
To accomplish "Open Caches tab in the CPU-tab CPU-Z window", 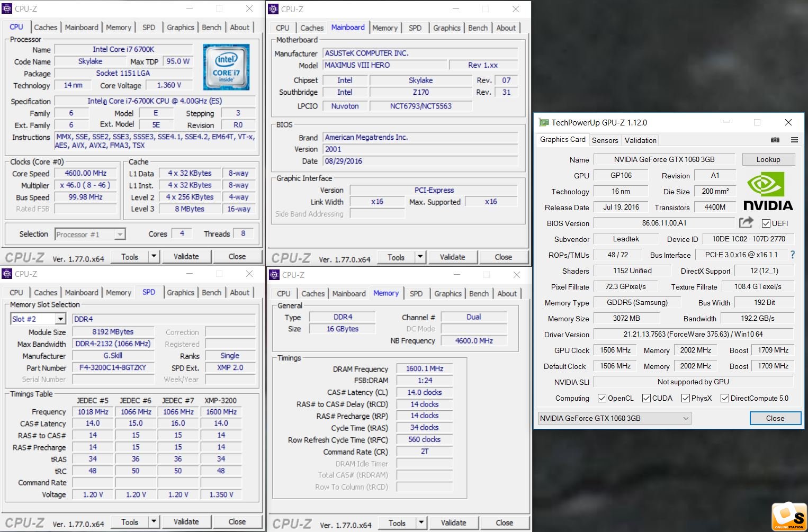I will tap(46, 28).
